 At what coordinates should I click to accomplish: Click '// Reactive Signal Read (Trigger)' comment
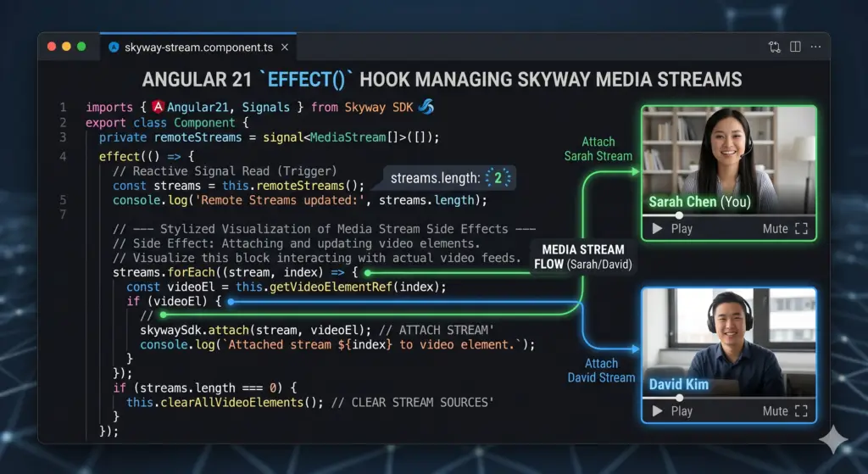coord(225,171)
